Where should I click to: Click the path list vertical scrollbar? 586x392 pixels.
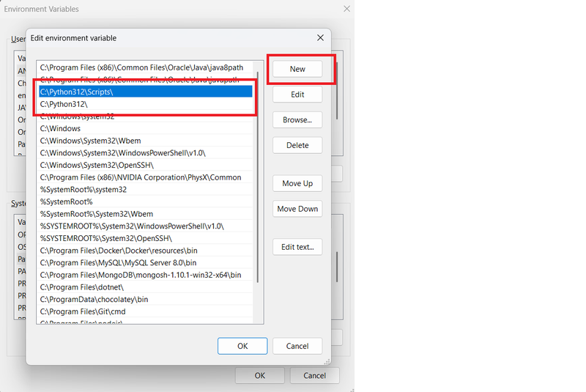(258, 176)
